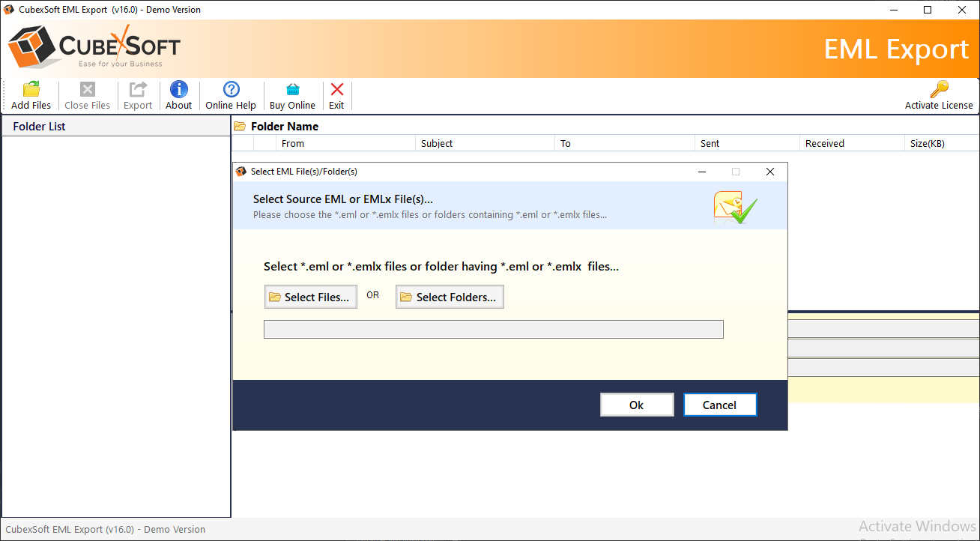Close the Select EML File(s)/Folder(s) dialog

(x=769, y=172)
